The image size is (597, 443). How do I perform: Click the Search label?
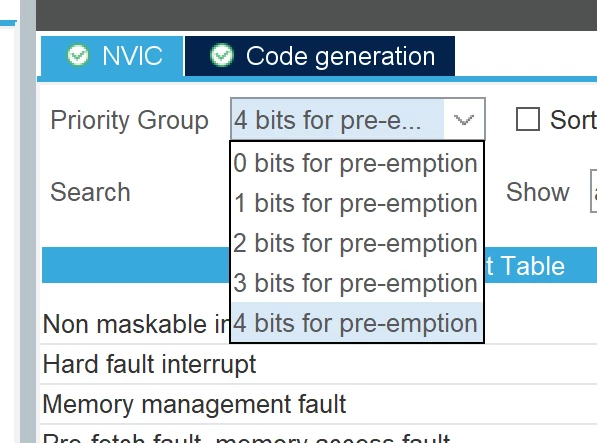pos(90,192)
